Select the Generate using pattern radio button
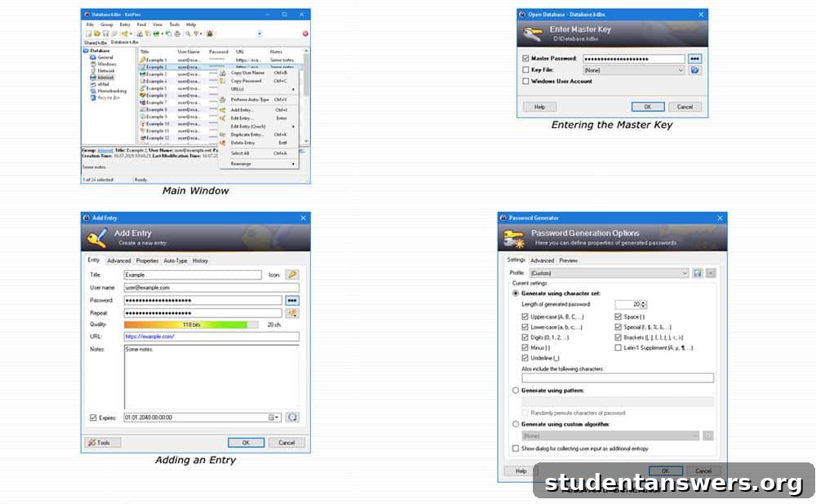The width and height of the screenshot is (816, 504). (x=516, y=390)
